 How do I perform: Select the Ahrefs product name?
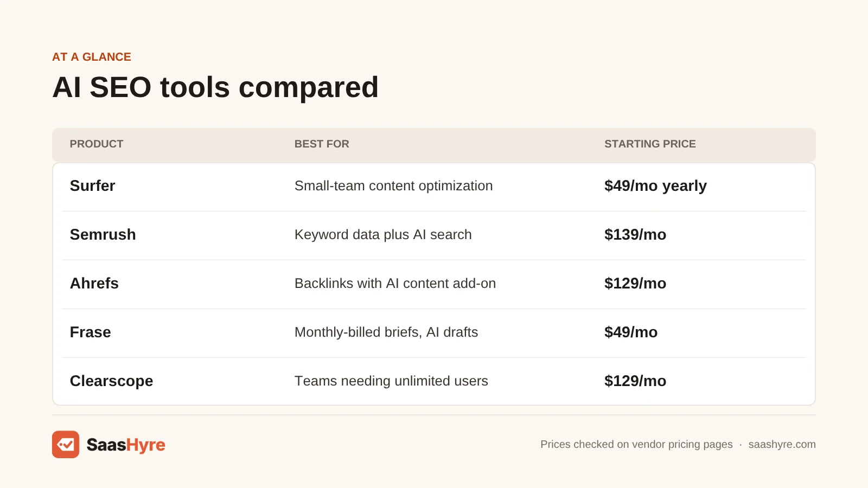pyautogui.click(x=94, y=284)
